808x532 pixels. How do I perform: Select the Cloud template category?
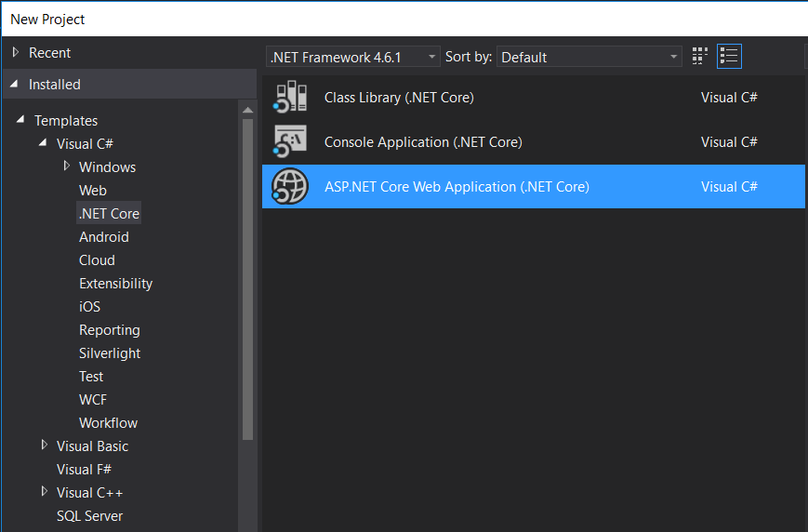[97, 259]
